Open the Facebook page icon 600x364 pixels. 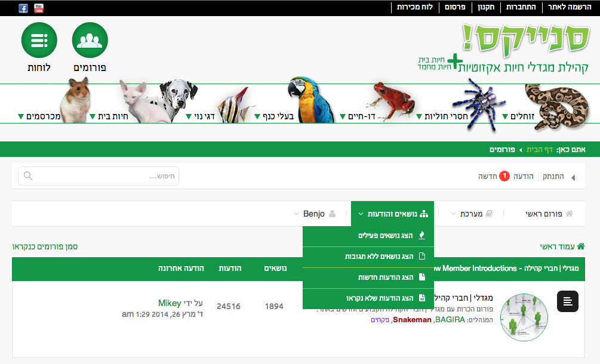[23, 8]
